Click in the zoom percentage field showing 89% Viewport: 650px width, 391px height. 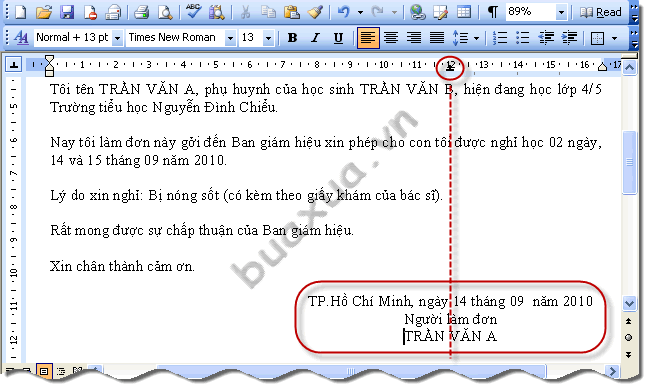click(x=530, y=12)
